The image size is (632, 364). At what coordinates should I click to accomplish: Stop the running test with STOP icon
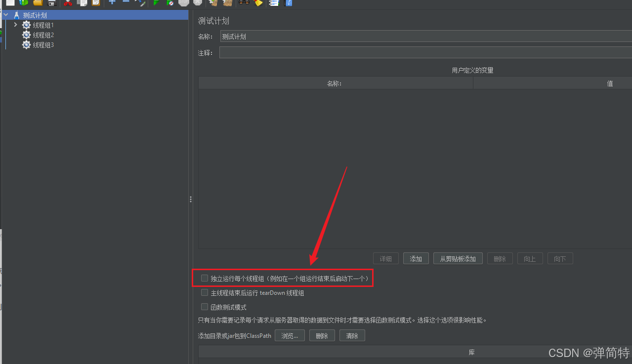(x=183, y=3)
